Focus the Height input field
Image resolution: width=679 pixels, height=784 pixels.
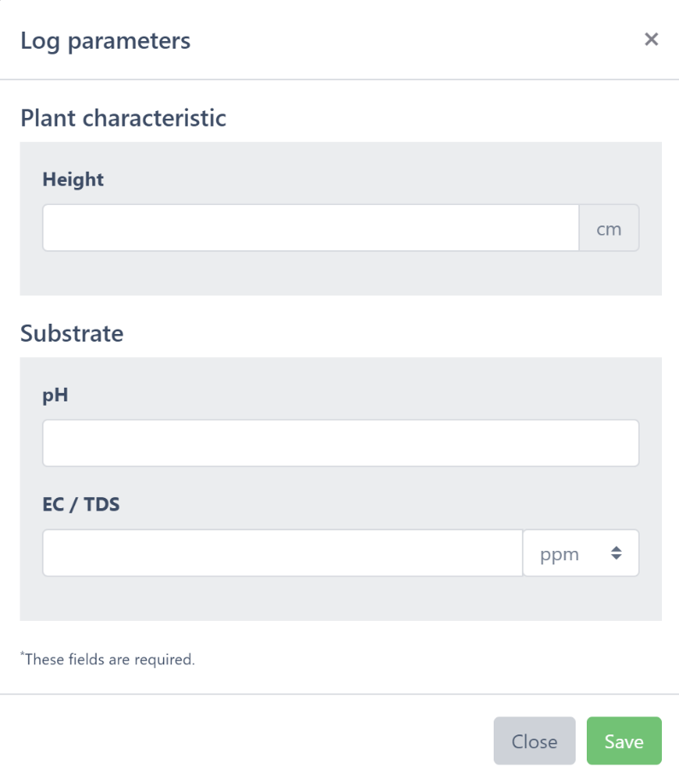[311, 228]
